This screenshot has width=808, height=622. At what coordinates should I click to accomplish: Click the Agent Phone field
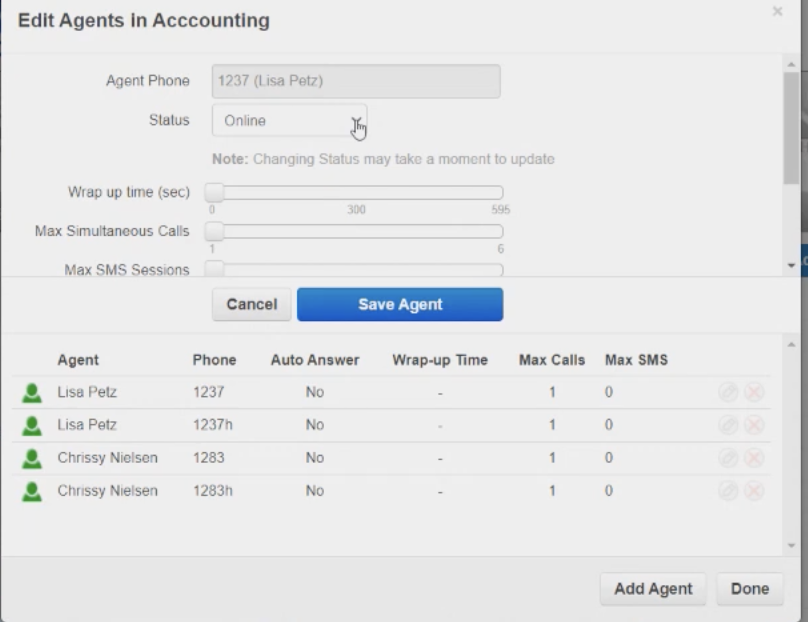356,81
